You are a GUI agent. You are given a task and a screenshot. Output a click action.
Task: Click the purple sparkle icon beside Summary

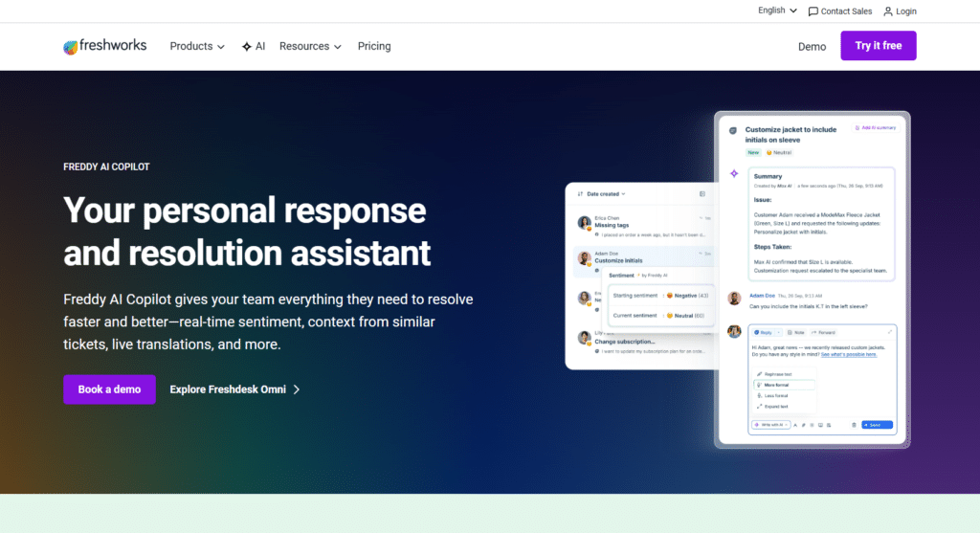(734, 174)
